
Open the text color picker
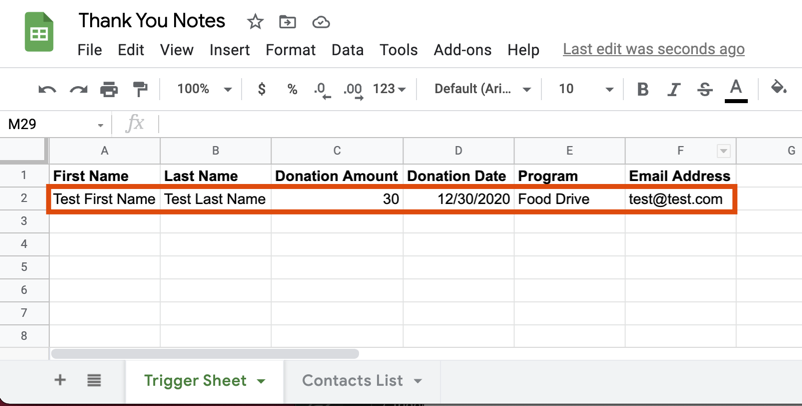click(736, 90)
